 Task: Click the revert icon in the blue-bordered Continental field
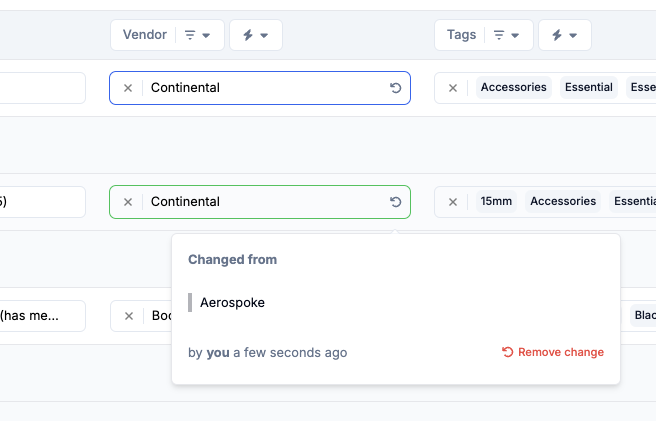[x=395, y=88]
